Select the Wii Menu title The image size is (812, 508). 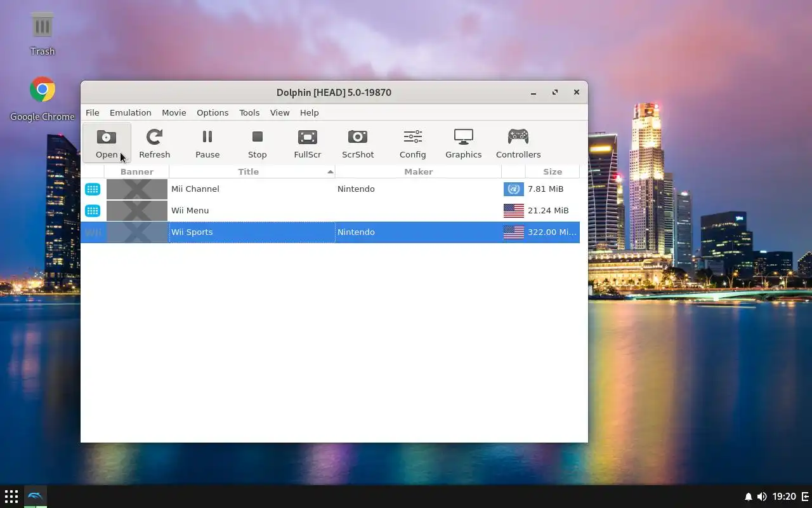190,211
